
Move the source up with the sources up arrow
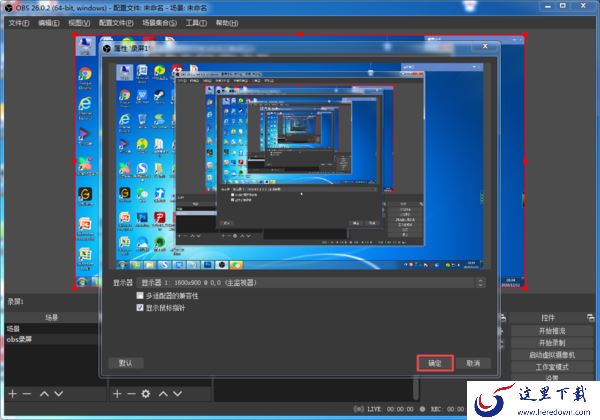tap(163, 394)
